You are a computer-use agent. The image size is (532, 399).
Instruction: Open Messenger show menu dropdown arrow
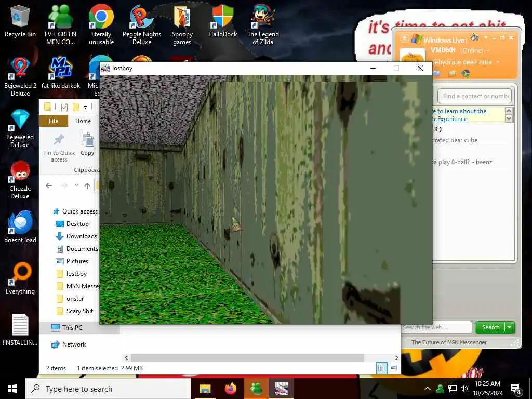tap(486, 37)
